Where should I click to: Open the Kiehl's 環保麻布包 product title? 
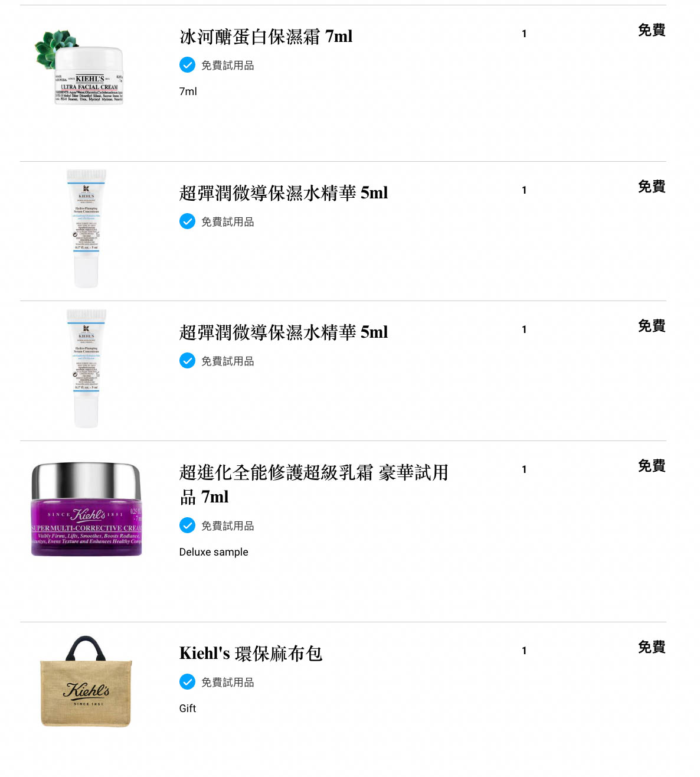251,654
